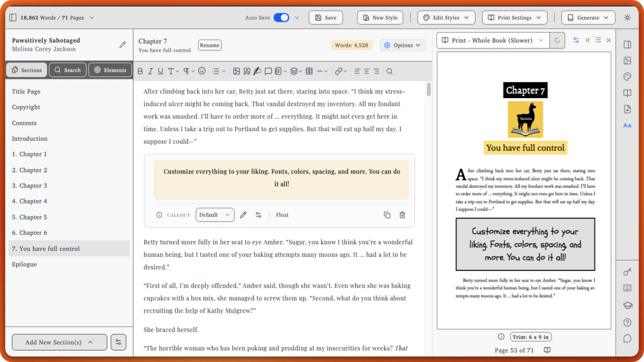The image size is (644, 362).
Task: Open section settings sliders button
Action: pyautogui.click(x=118, y=342)
